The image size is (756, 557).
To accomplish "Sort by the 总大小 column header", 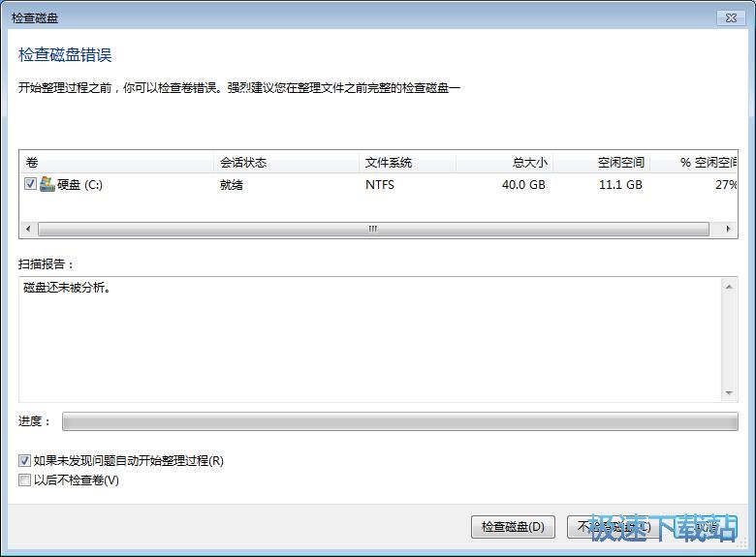I will 504,163.
